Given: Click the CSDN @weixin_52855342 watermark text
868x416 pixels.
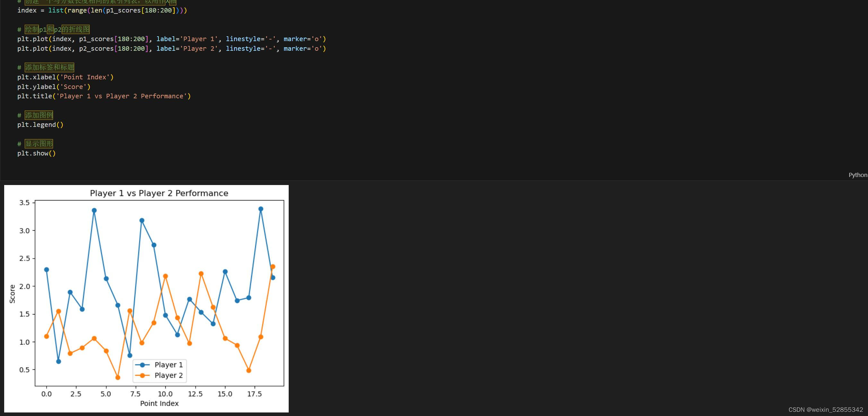Looking at the screenshot, I should (825, 410).
